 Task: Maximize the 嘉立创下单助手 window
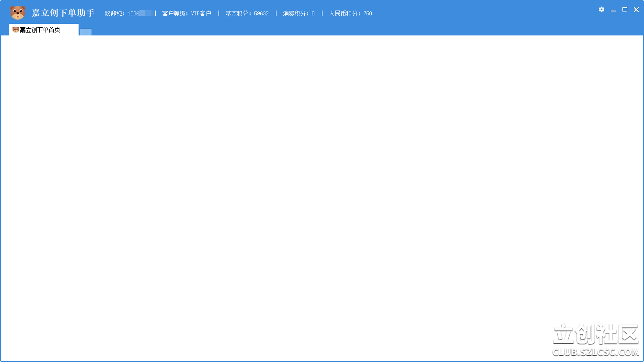point(625,9)
